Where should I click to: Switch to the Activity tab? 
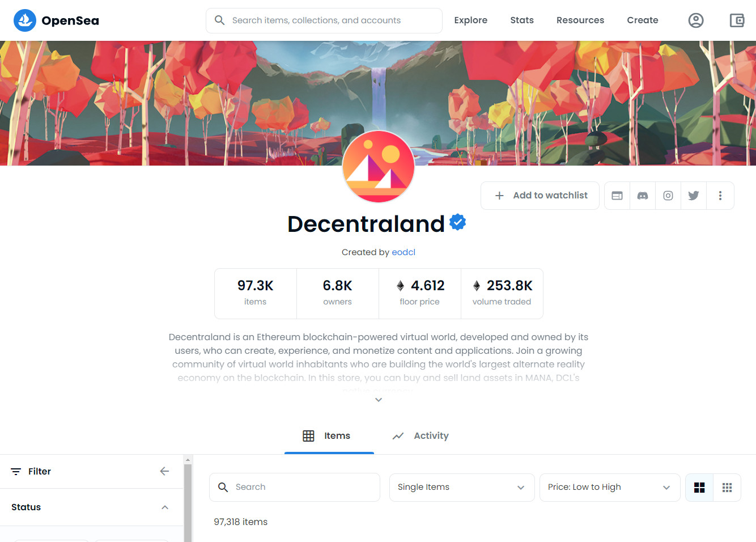(x=420, y=435)
